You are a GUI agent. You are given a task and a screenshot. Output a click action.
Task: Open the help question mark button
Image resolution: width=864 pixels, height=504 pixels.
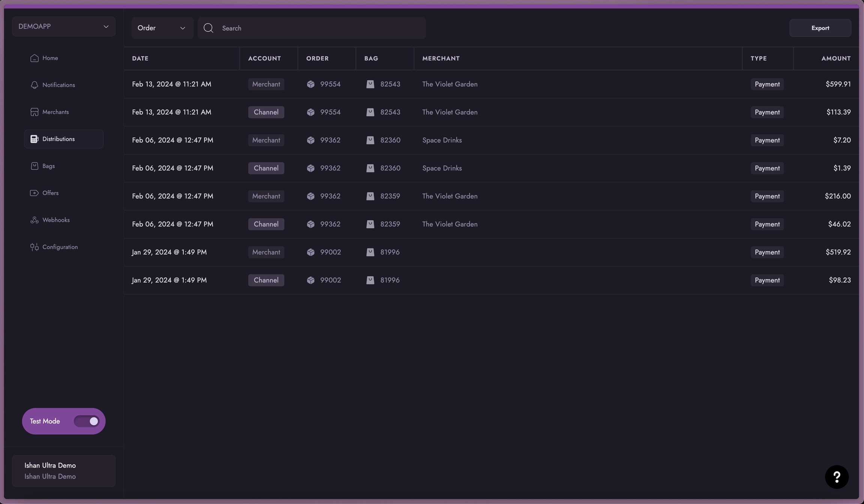pyautogui.click(x=837, y=477)
